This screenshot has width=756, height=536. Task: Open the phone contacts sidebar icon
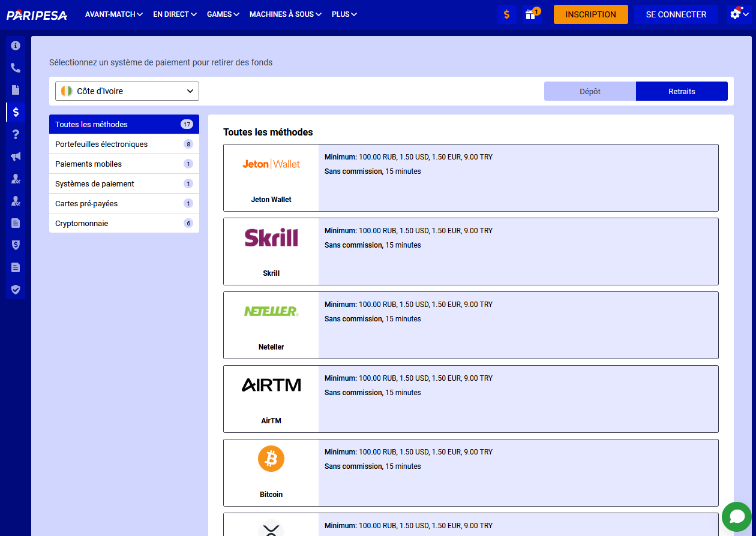pyautogui.click(x=16, y=68)
